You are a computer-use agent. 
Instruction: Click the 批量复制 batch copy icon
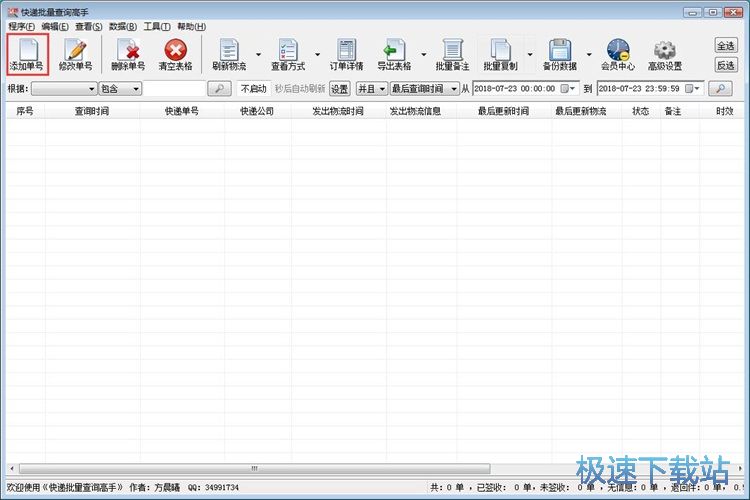click(500, 54)
